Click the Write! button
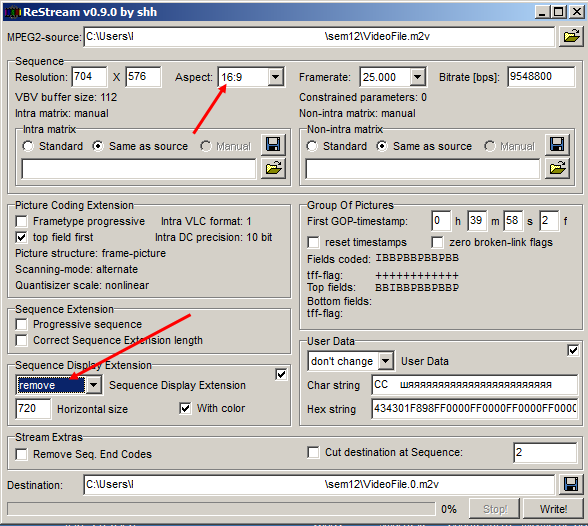Screen dimensions: 588x526 point(553,509)
